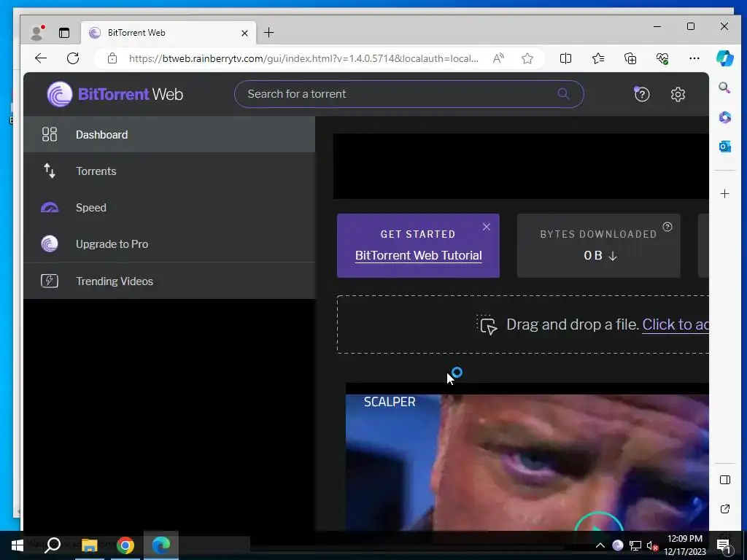Open the Favorites list button

[598, 58]
